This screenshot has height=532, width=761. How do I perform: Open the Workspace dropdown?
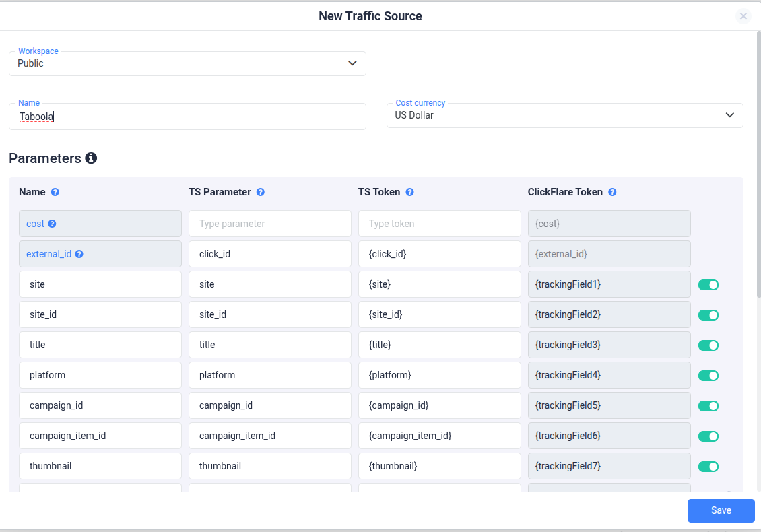[187, 63]
